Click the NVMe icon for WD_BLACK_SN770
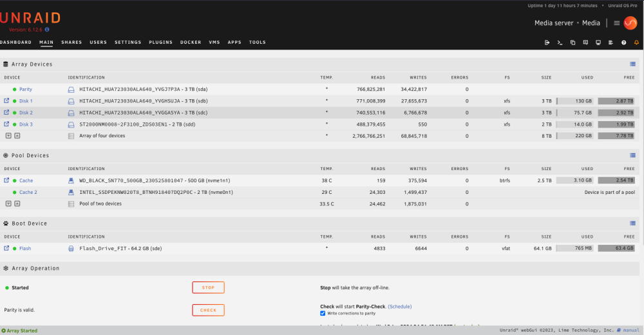 (x=71, y=180)
